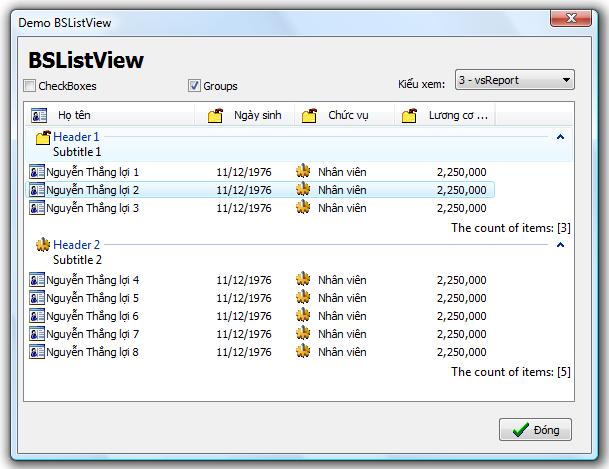Select row Nguyễn Thắng lợi 7
The width and height of the screenshot is (609, 469).
(260, 334)
